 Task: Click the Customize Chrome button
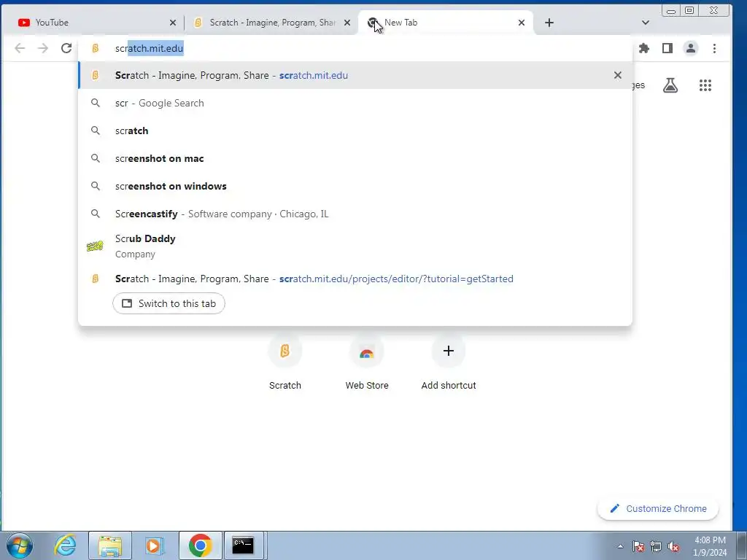[658, 508]
